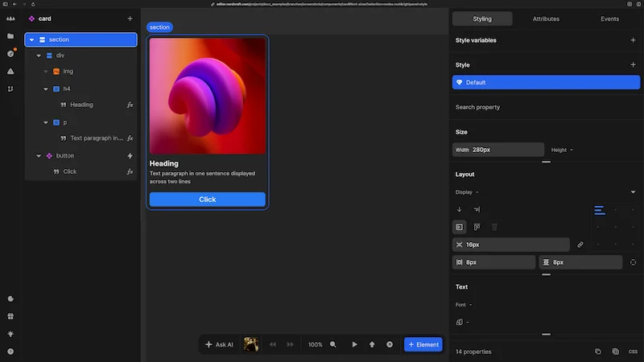Viewport: 644px width, 362px height.
Task: Toggle the first wrap layout option button
Action: point(459,227)
